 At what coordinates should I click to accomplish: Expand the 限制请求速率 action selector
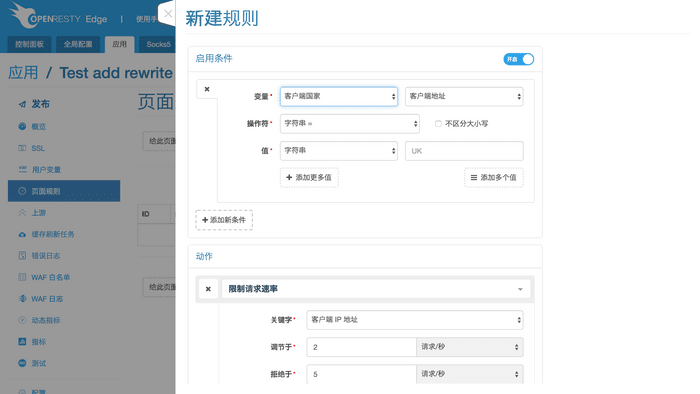[376, 289]
